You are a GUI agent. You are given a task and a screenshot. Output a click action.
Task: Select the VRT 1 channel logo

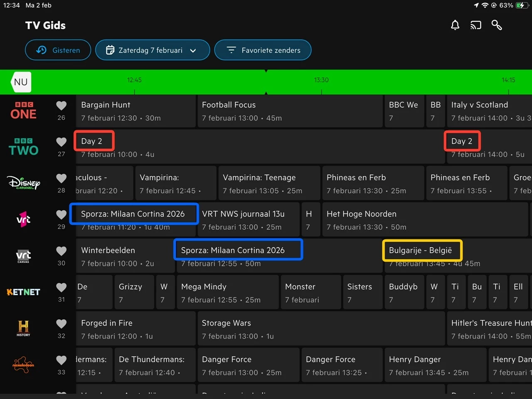coord(24,219)
